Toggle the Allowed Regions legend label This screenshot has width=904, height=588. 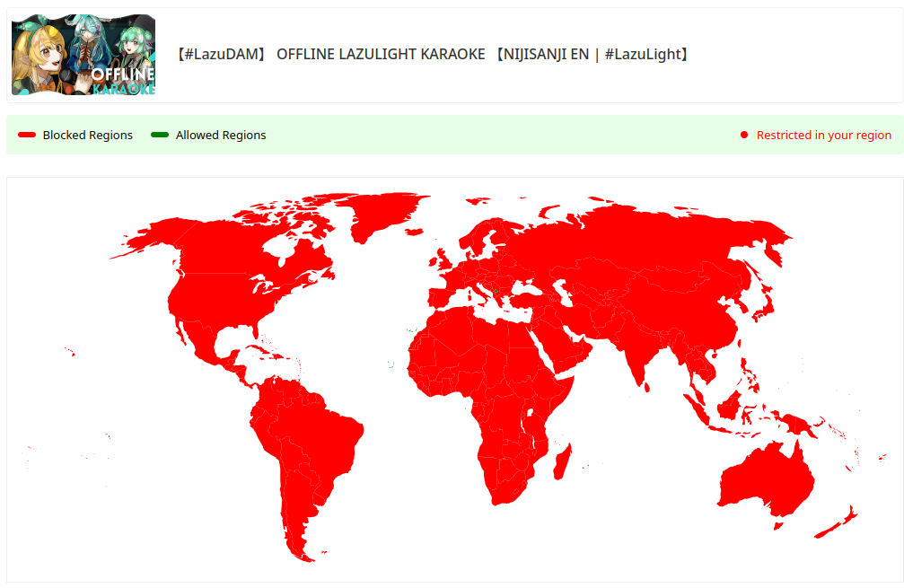[221, 136]
